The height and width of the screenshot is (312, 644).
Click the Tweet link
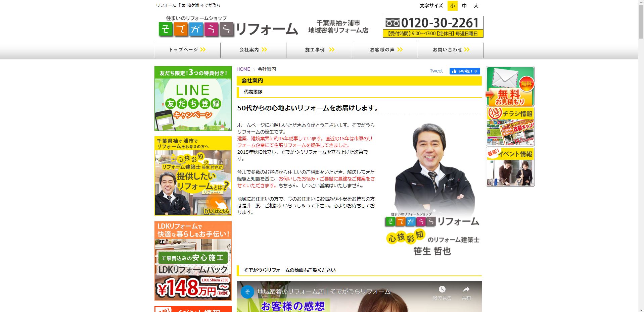[x=436, y=71]
